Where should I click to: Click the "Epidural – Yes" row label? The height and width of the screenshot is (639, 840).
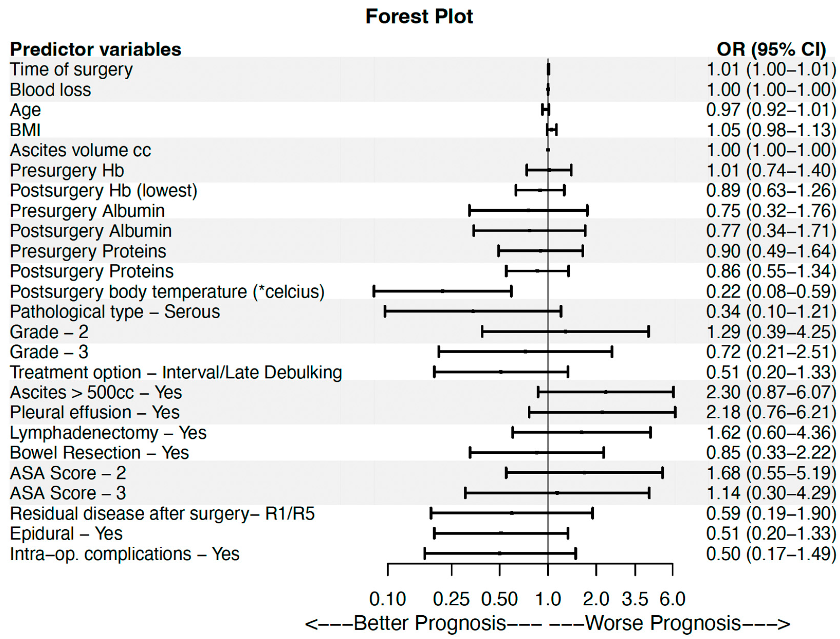click(x=66, y=534)
